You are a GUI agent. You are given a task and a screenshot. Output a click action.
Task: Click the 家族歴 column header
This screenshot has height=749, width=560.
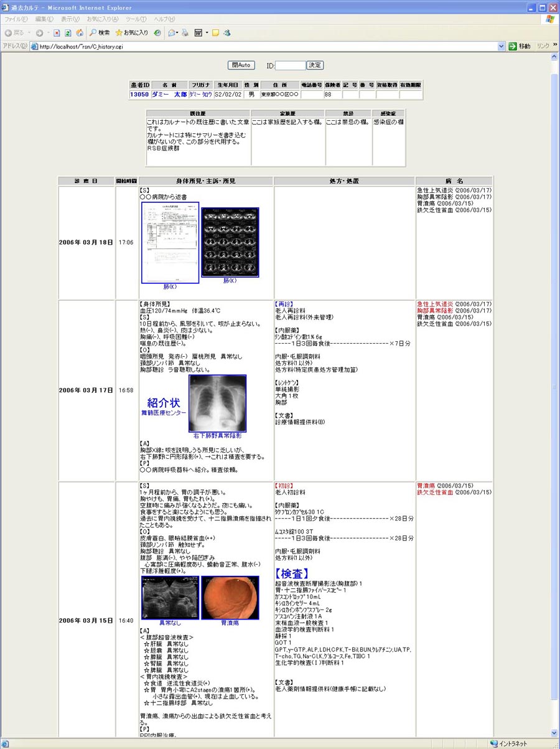pos(287,113)
